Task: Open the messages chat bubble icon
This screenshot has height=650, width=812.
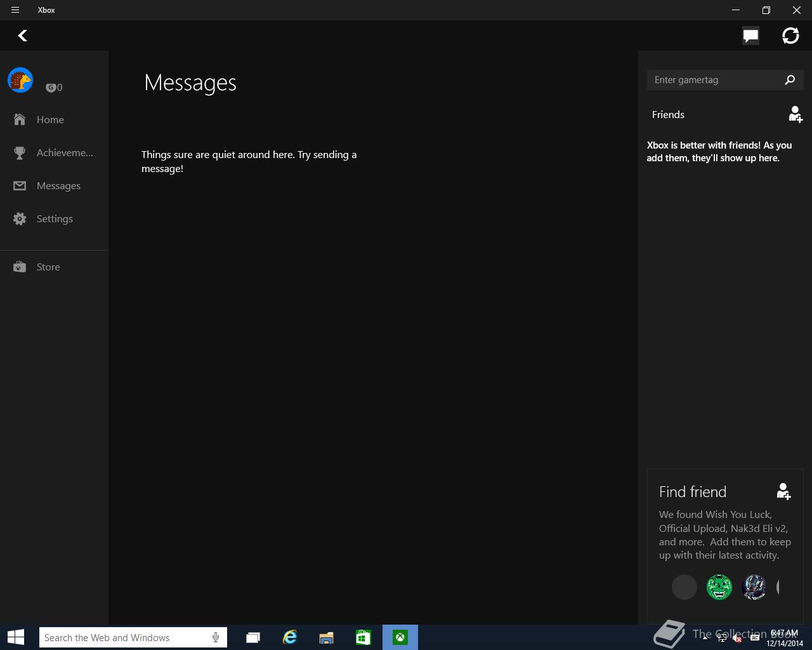Action: pyautogui.click(x=751, y=36)
